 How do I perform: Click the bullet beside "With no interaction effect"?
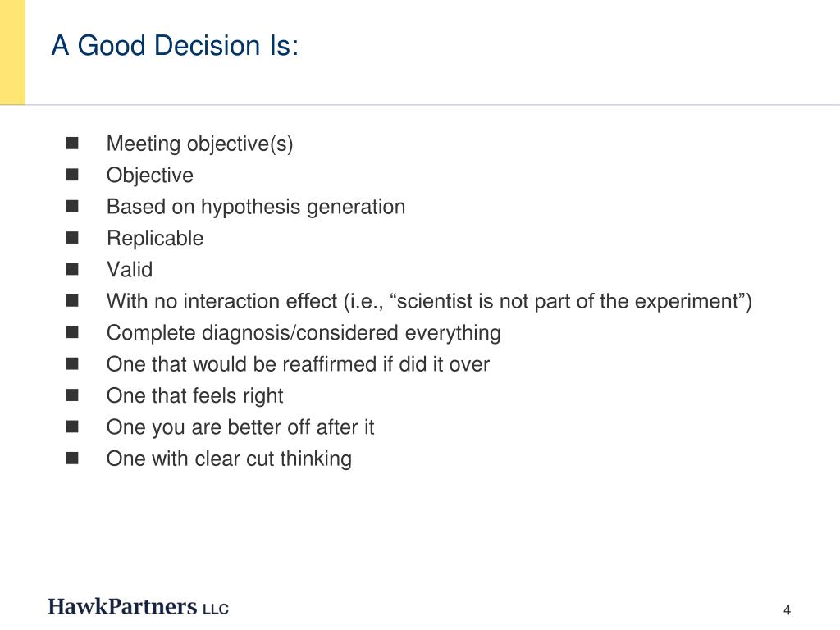click(72, 300)
